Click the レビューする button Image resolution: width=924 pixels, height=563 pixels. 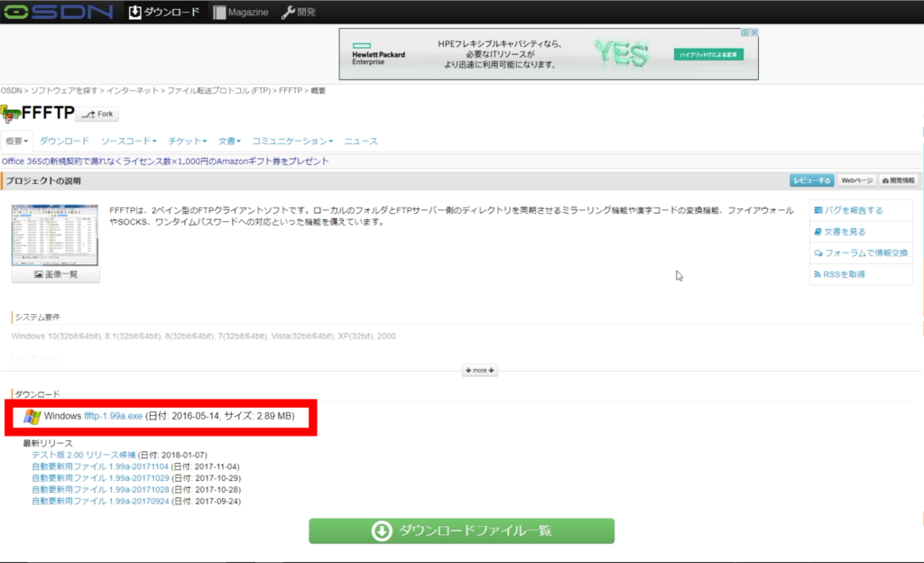[811, 180]
